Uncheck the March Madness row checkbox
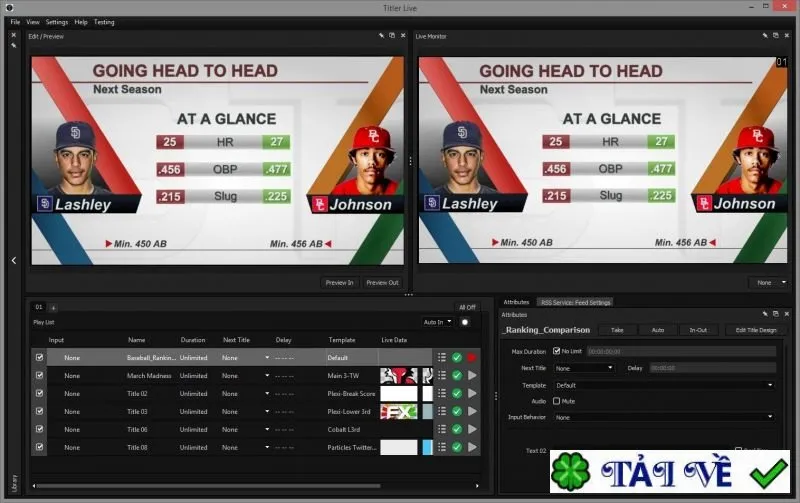Viewport: 800px width, 503px height. (x=39, y=375)
